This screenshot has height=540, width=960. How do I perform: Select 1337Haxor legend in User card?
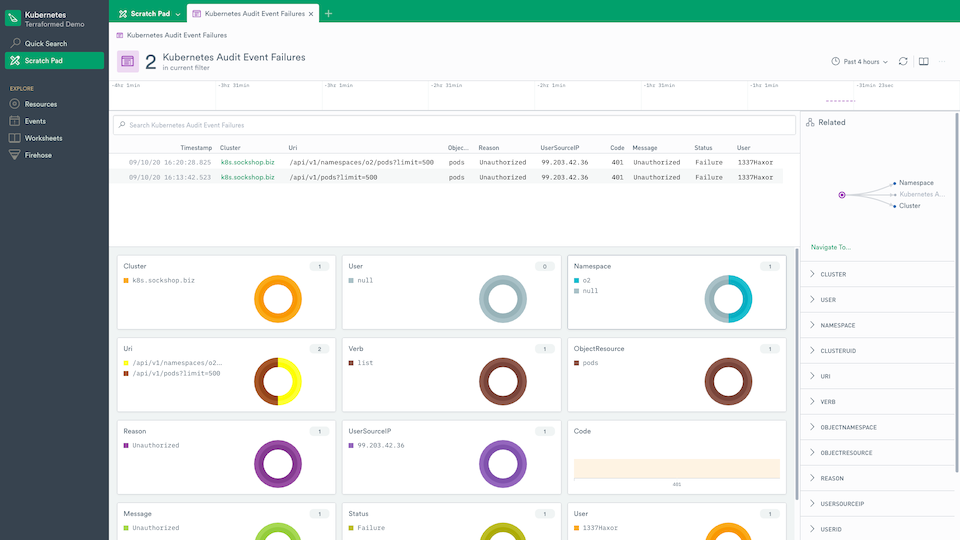coord(596,528)
